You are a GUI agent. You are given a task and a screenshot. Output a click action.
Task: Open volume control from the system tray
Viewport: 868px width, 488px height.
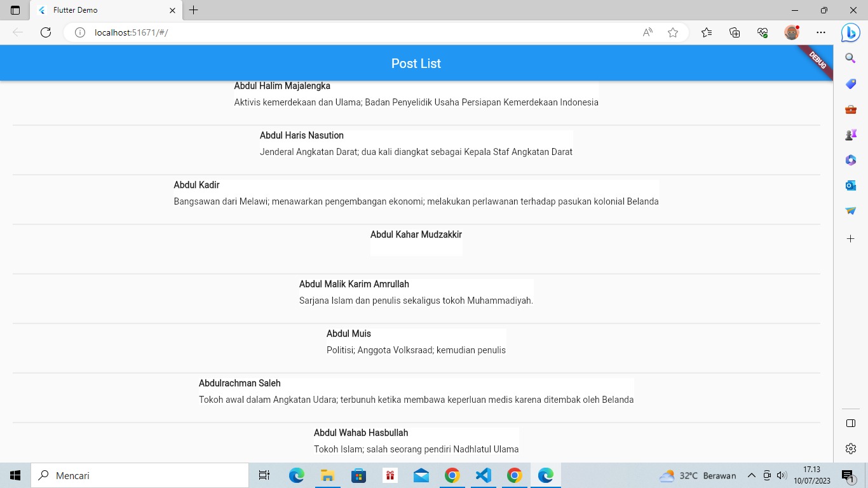[x=782, y=475]
